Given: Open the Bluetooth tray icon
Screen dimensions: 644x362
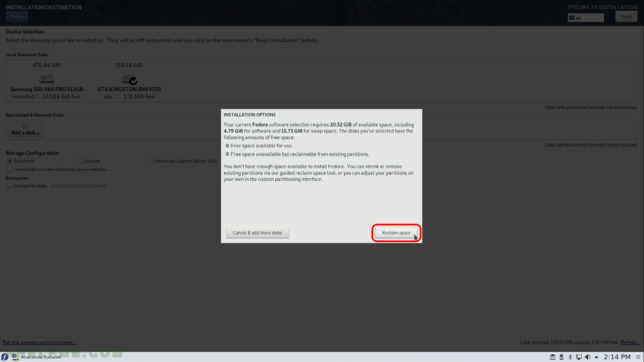Looking at the screenshot, I should pos(570,357).
